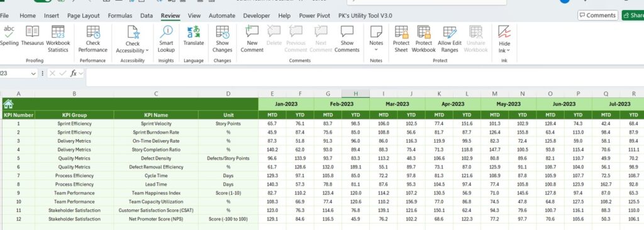Select the Cycle Time cell
This screenshot has width=644, height=230.
pyautogui.click(x=156, y=176)
